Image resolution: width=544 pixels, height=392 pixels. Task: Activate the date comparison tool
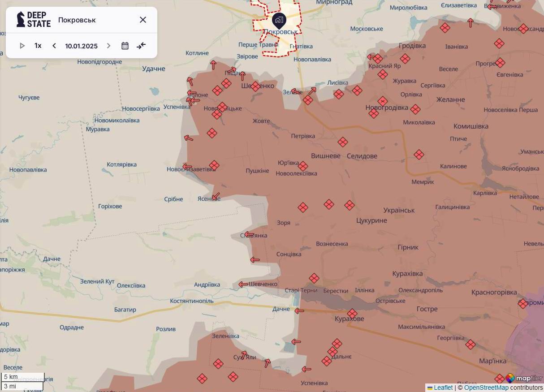point(141,45)
